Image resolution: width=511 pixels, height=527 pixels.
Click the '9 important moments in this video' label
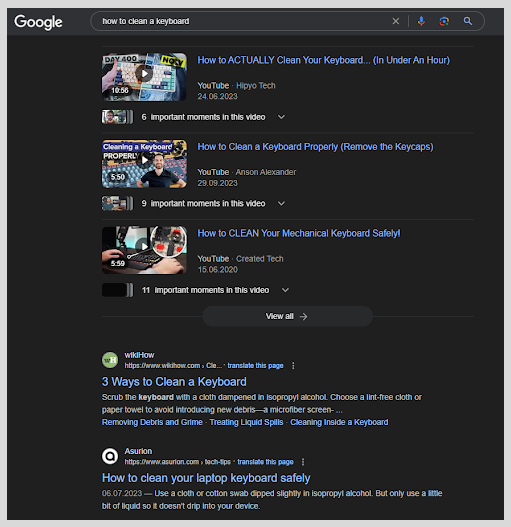coord(203,203)
